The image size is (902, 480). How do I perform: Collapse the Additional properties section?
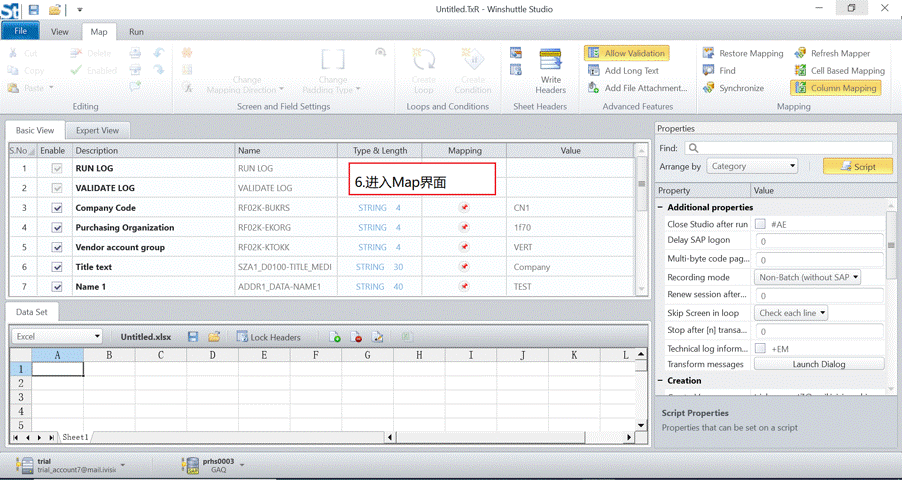pyautogui.click(x=660, y=207)
